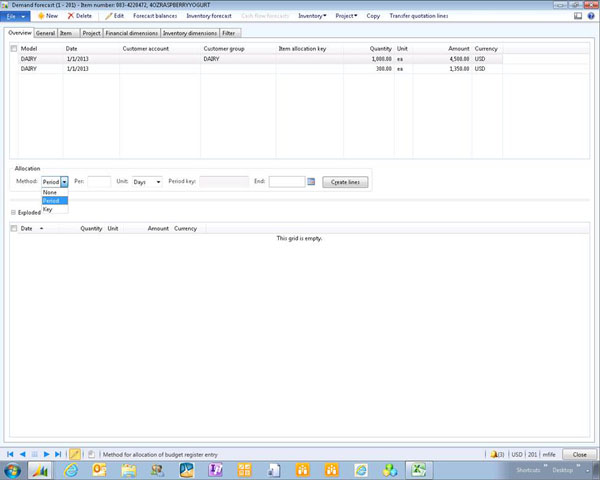Click the DAIRY customer group cell
This screenshot has height=480, width=600.
pyautogui.click(x=238, y=59)
